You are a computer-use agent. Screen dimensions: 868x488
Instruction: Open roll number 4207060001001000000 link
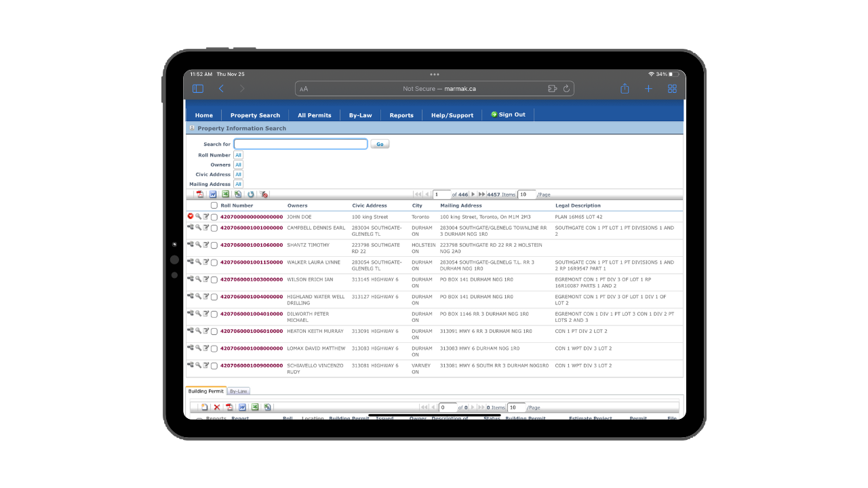pos(252,228)
